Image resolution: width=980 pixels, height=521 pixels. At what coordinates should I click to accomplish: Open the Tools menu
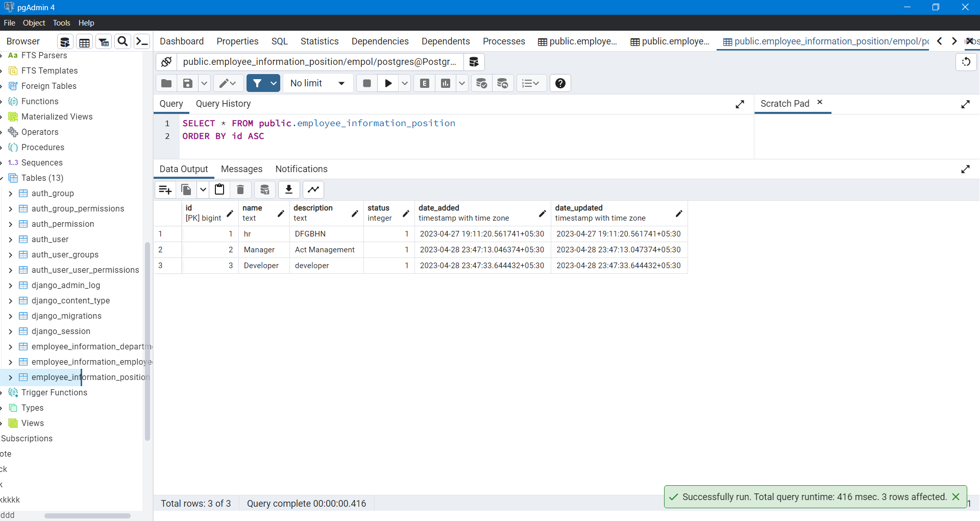pos(61,22)
